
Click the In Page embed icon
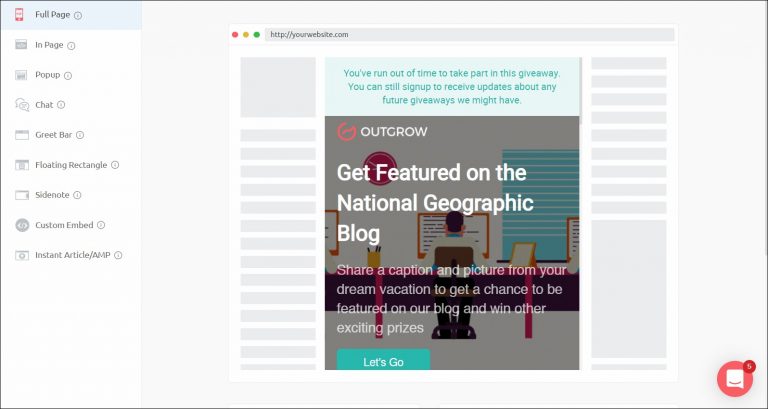[x=21, y=45]
